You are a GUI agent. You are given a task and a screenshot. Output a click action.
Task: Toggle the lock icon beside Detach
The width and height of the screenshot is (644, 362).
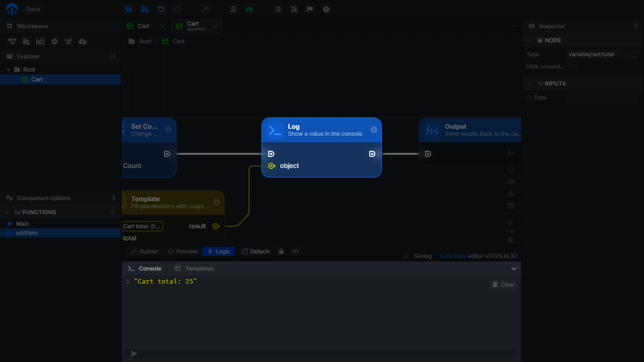coord(281,251)
